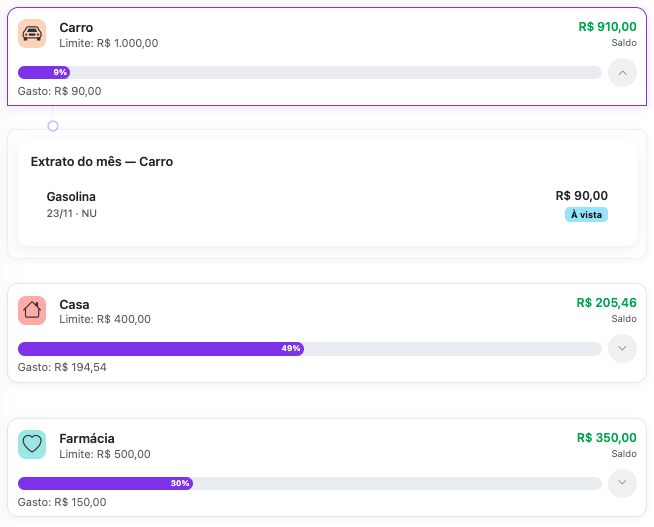Image resolution: width=654 pixels, height=527 pixels.
Task: Click the R$ 90,00 Gasolina amount
Action: [581, 196]
